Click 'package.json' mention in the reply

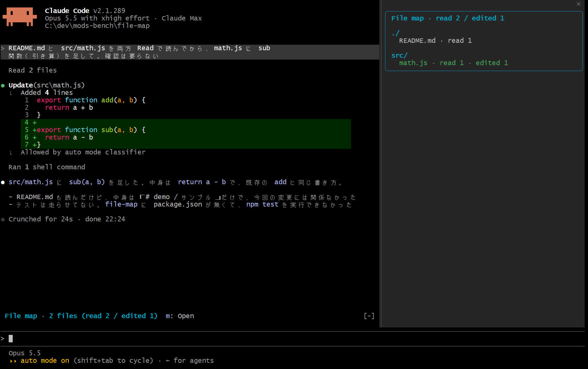[178, 204]
